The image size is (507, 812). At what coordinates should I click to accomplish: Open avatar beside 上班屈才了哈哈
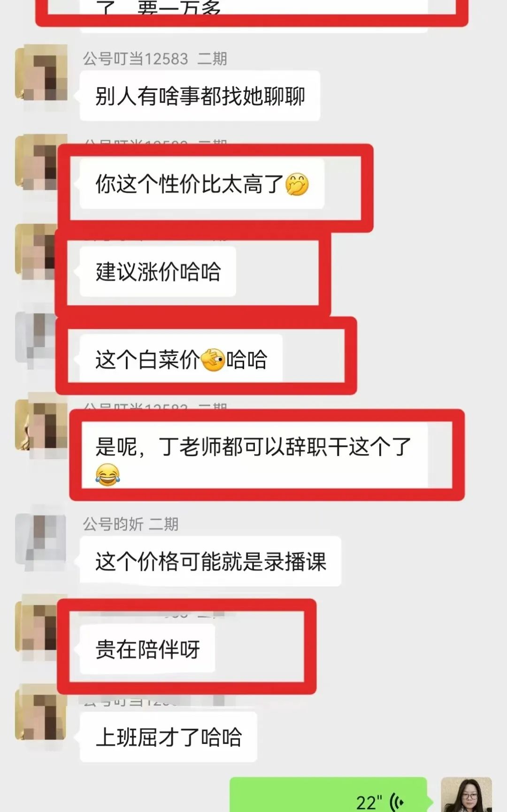click(x=41, y=712)
